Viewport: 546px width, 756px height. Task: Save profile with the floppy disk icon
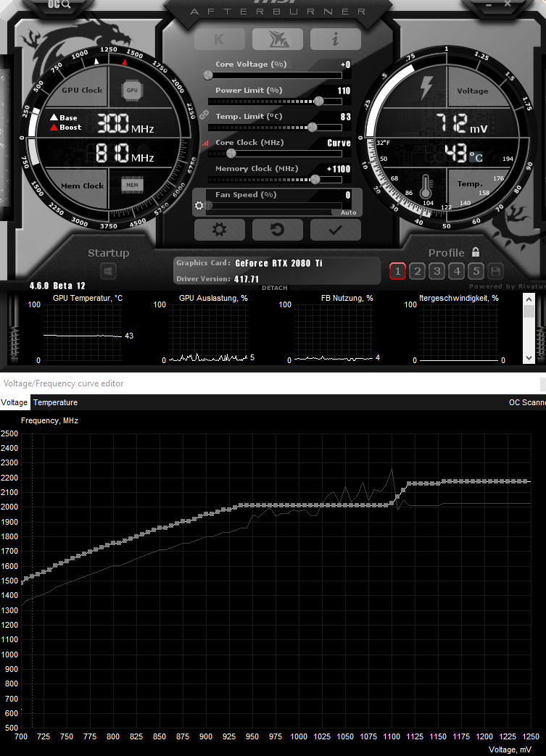pos(495,271)
